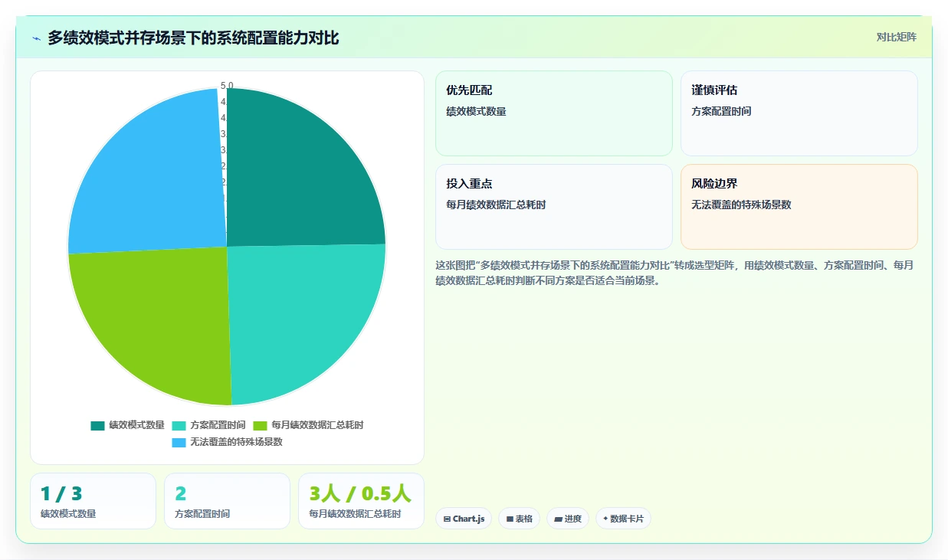Click the 每月绩效数据汇总耗时 legend label
The width and height of the screenshot is (948, 560).
(x=317, y=425)
